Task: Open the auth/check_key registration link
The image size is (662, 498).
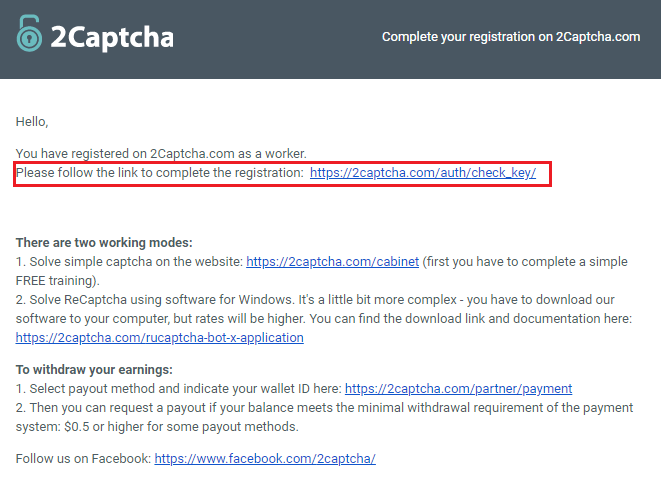Action: 423,173
